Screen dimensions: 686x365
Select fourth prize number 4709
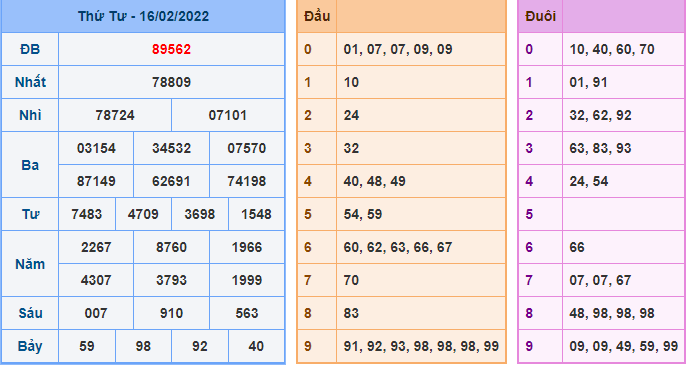[x=143, y=214]
